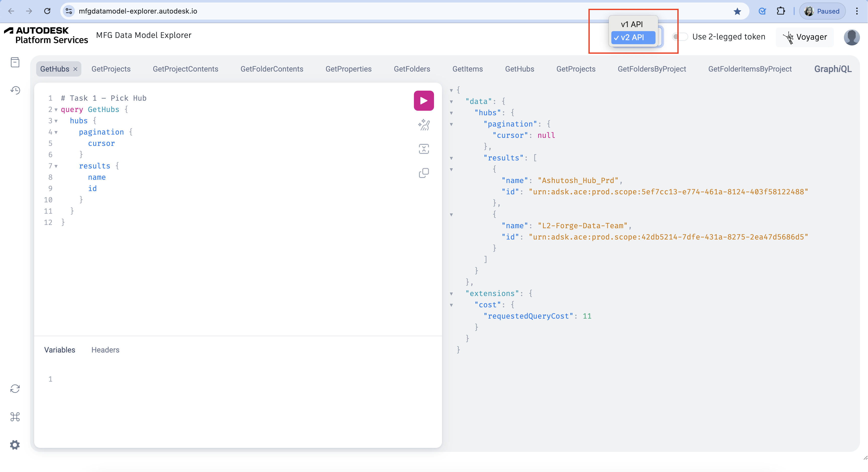Switch to the Headers editor tab
The width and height of the screenshot is (868, 472).
pos(105,350)
